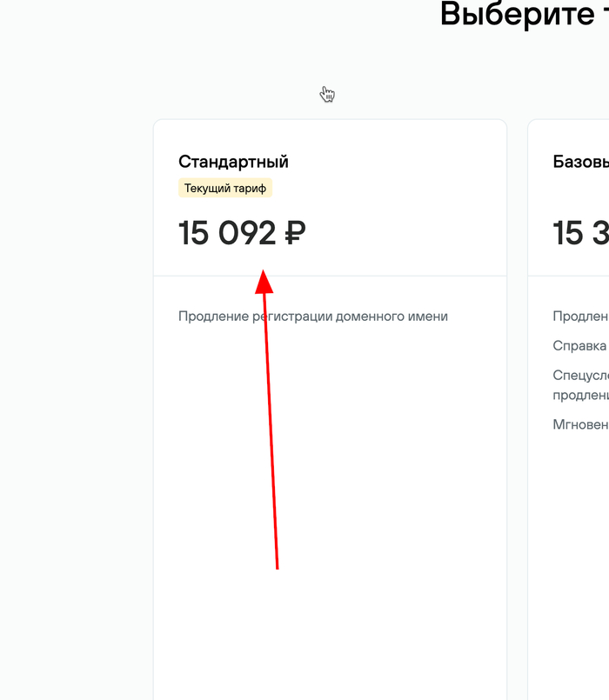Select the Базовый tariff title
The width and height of the screenshot is (609, 700).
coord(580,162)
